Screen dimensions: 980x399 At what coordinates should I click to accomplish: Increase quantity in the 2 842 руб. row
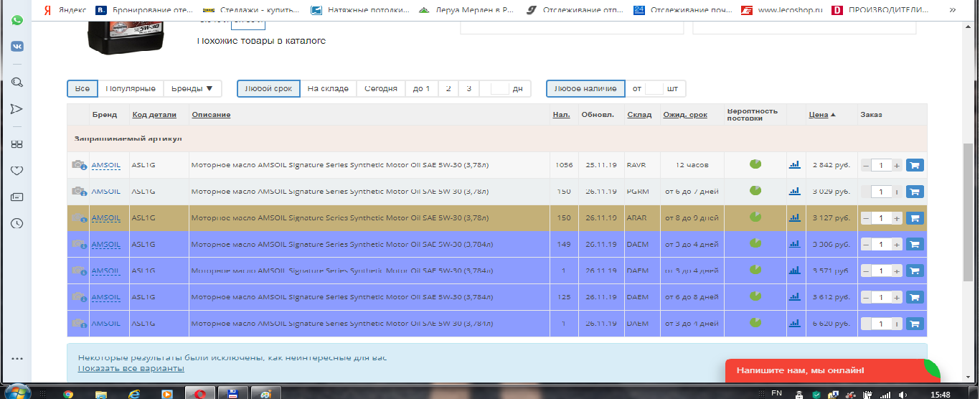(x=897, y=165)
